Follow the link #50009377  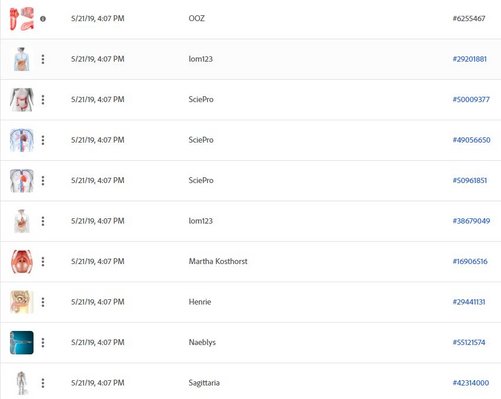click(471, 100)
